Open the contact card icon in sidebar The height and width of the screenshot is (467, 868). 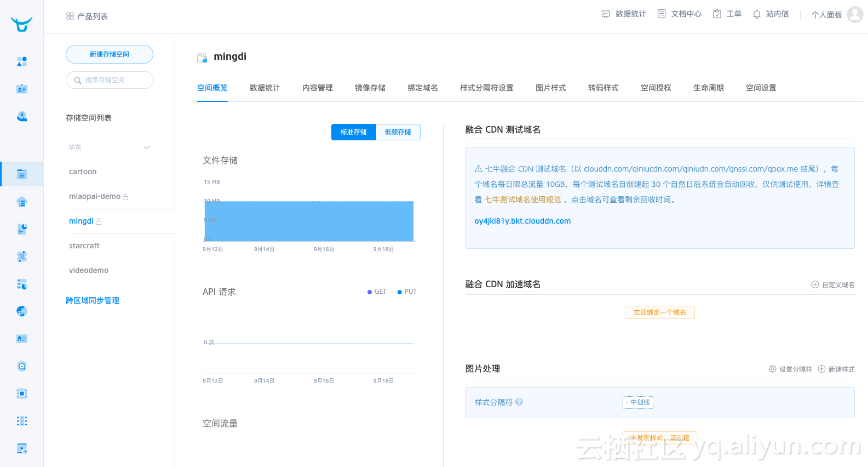click(x=22, y=339)
